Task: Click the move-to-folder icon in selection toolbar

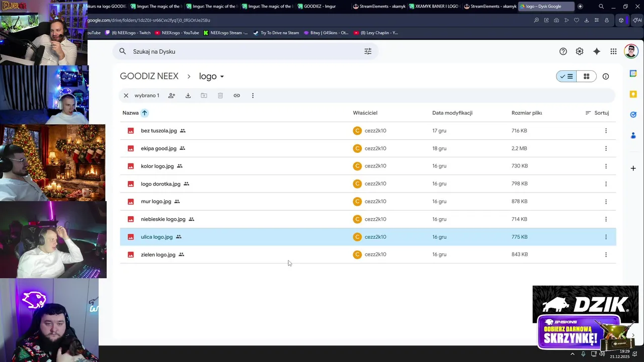Action: (204, 96)
